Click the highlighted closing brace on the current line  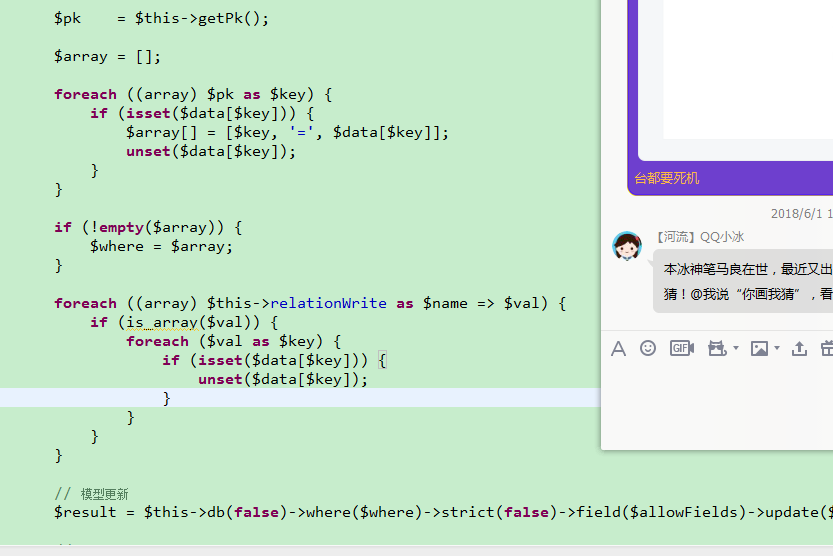tap(166, 398)
